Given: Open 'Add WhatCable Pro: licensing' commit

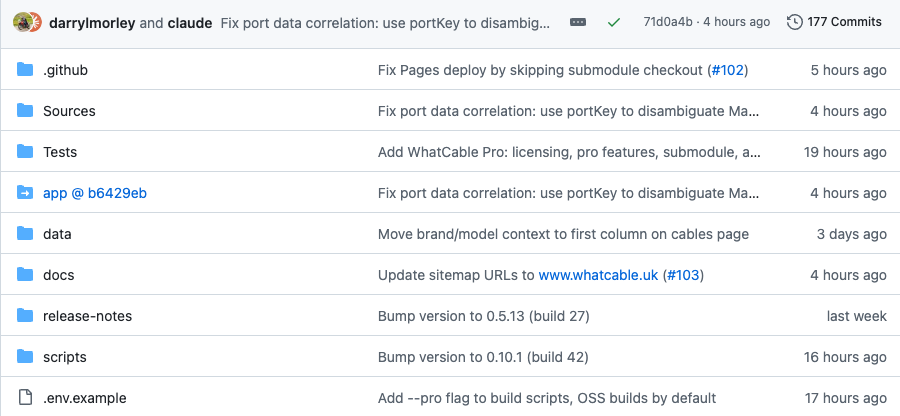Looking at the screenshot, I should click(569, 152).
